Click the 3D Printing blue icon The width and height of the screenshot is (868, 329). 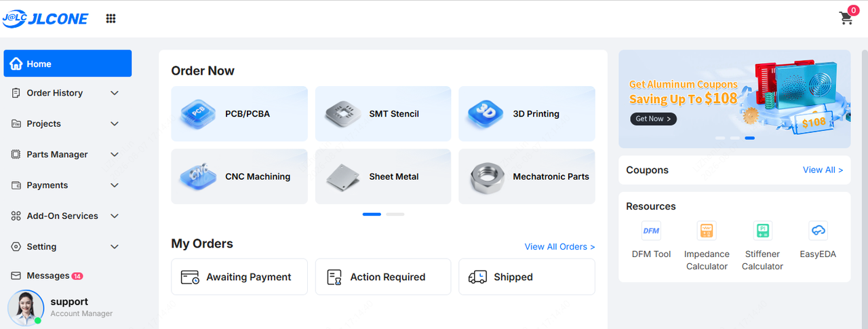tap(486, 113)
